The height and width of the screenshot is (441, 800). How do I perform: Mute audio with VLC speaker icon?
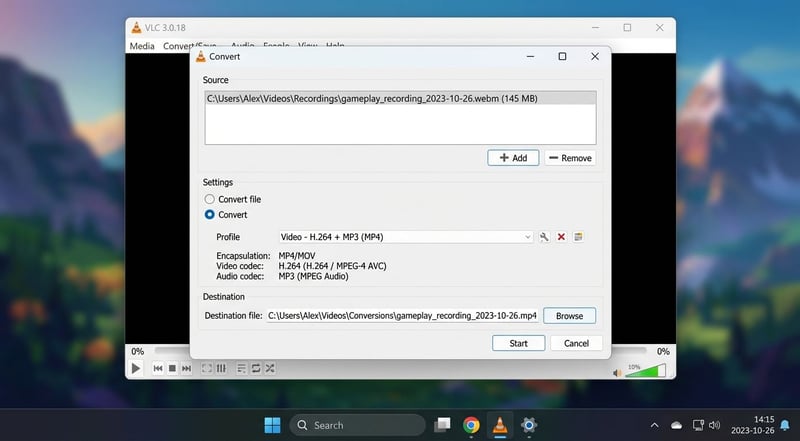pyautogui.click(x=617, y=373)
